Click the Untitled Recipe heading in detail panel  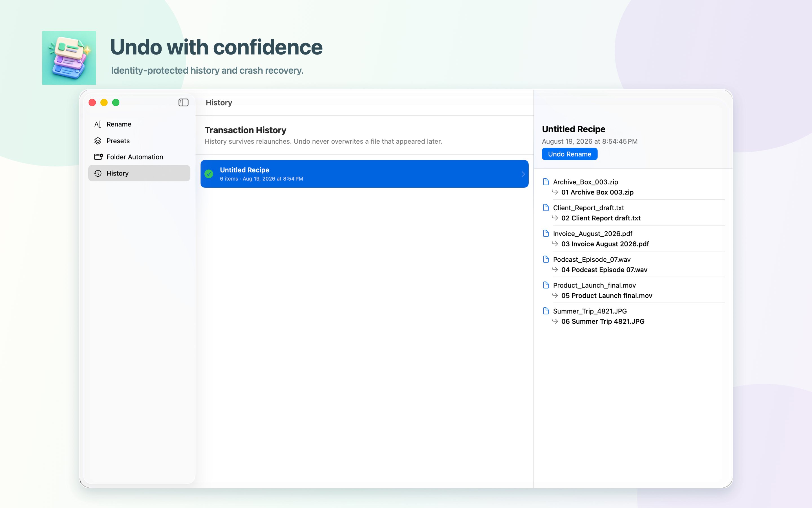(x=573, y=129)
